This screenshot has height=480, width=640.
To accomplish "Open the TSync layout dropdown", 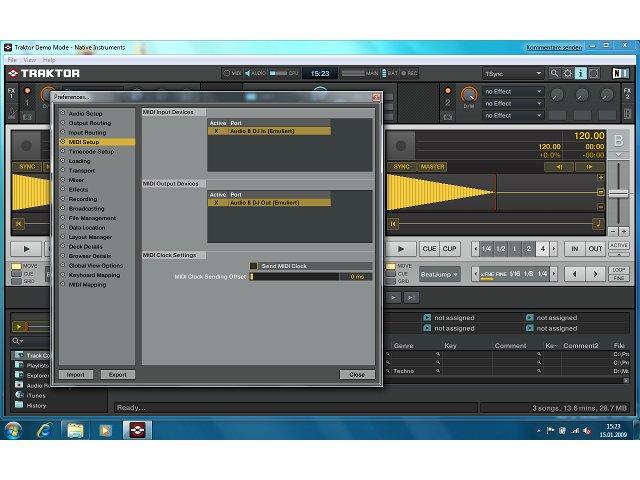I will (513, 74).
